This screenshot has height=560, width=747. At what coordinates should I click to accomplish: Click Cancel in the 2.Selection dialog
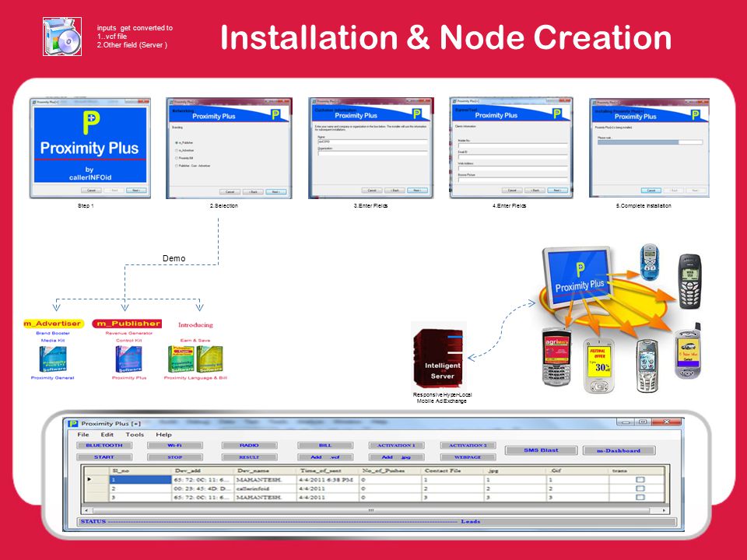(x=230, y=192)
